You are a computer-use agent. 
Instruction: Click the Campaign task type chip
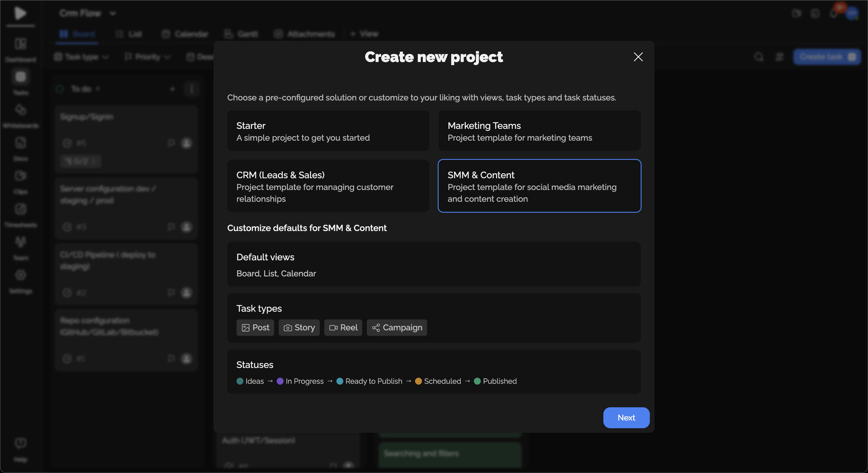(397, 327)
